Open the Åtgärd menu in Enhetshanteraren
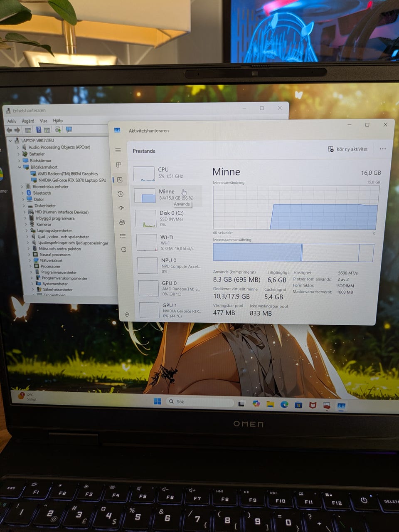The height and width of the screenshot is (532, 399). 28,121
